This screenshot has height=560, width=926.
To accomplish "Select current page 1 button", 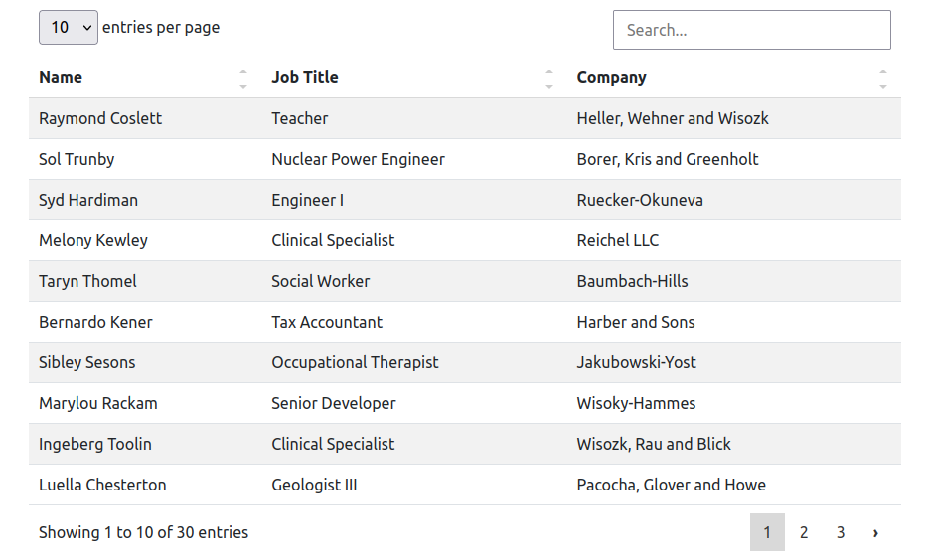I will [x=767, y=533].
